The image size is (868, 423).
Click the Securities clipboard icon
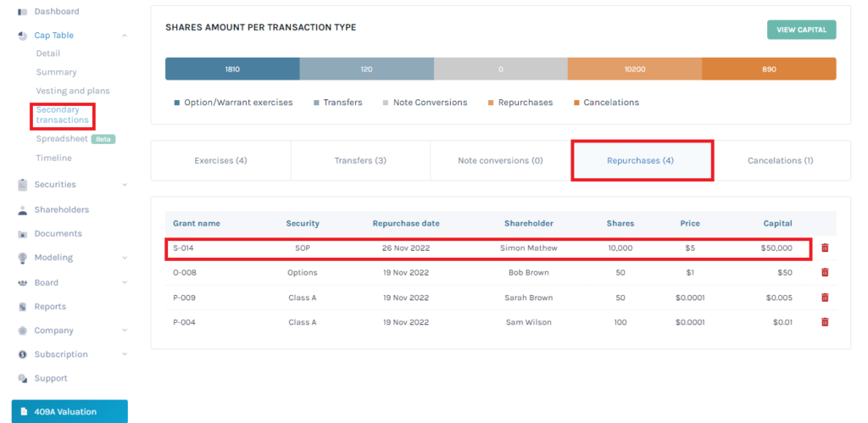(23, 185)
